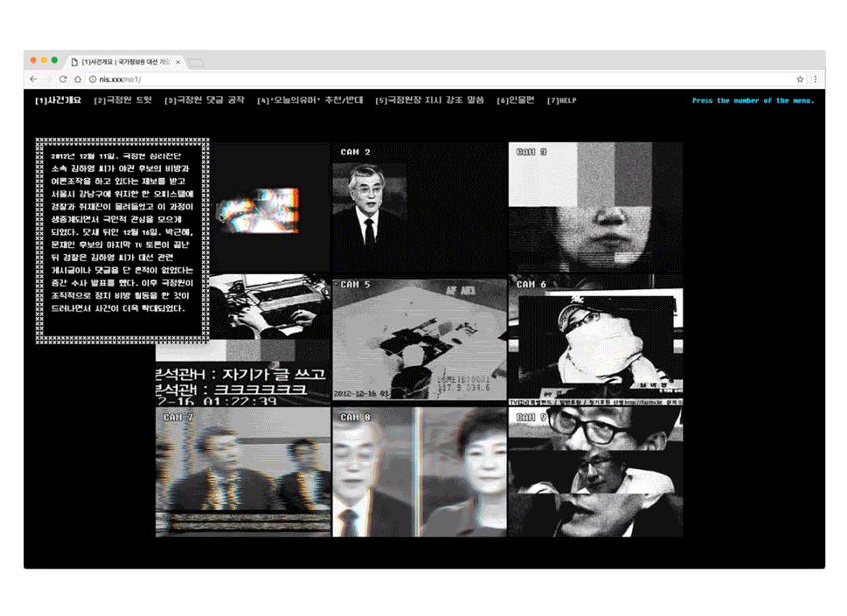Open the [4]'오늘의유머' 추천/반대 menu item
Image resolution: width=847 pixels, height=616 pixels.
310,100
